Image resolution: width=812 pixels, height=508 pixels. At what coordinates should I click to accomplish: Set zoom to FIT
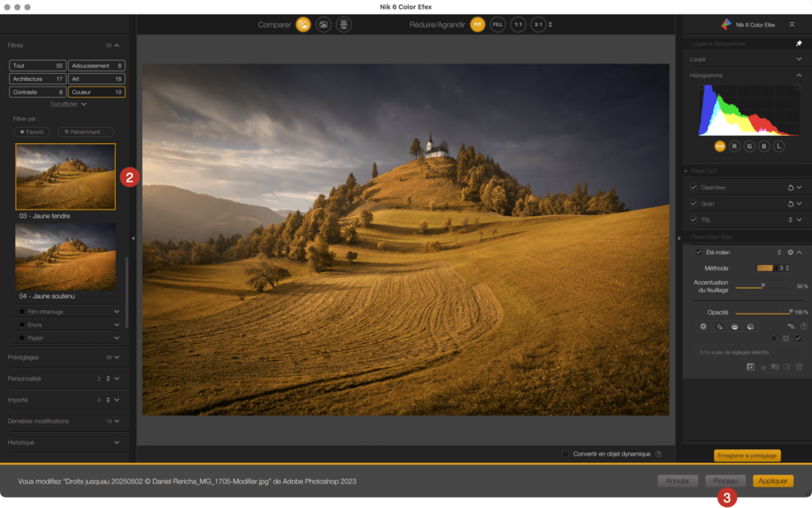pyautogui.click(x=477, y=25)
